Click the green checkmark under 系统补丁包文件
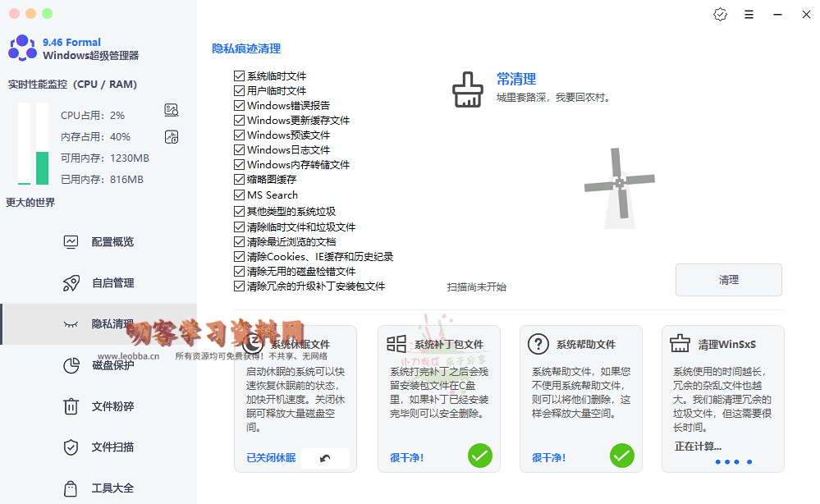This screenshot has height=504, width=820. click(x=479, y=455)
